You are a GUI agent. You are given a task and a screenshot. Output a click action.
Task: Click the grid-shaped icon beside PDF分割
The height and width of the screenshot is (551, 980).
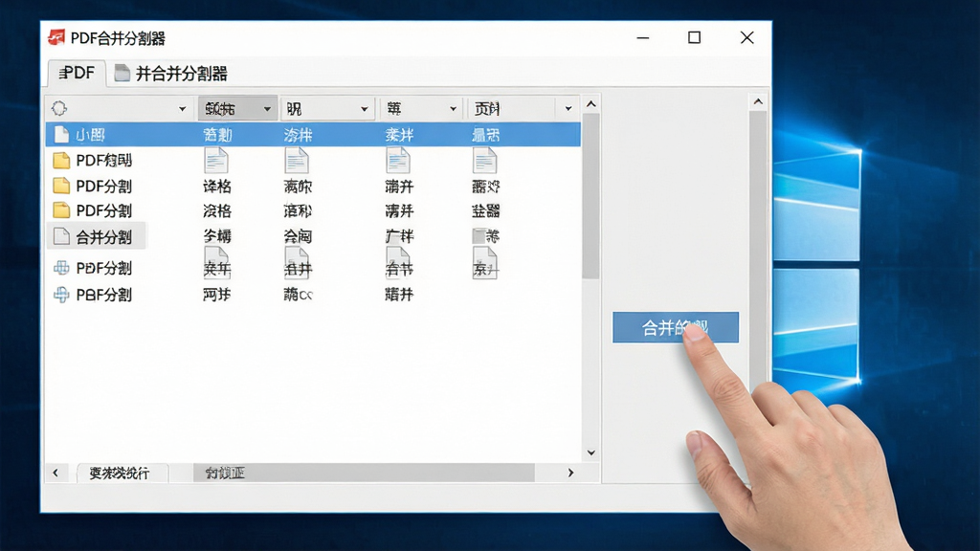(x=61, y=268)
